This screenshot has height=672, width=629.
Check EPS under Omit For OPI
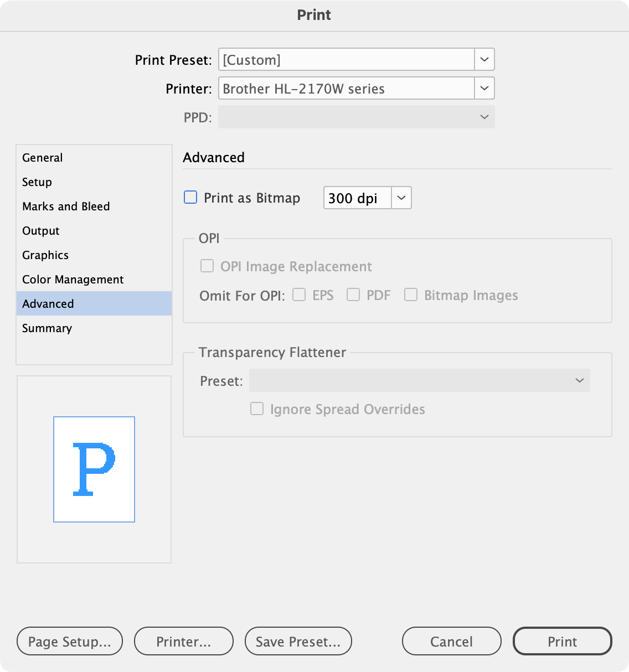[x=299, y=295]
